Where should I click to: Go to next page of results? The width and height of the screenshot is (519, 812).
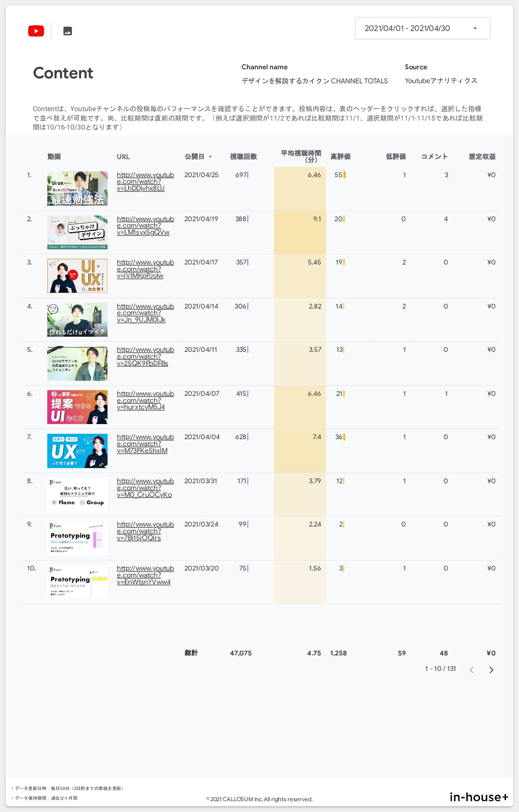491,670
